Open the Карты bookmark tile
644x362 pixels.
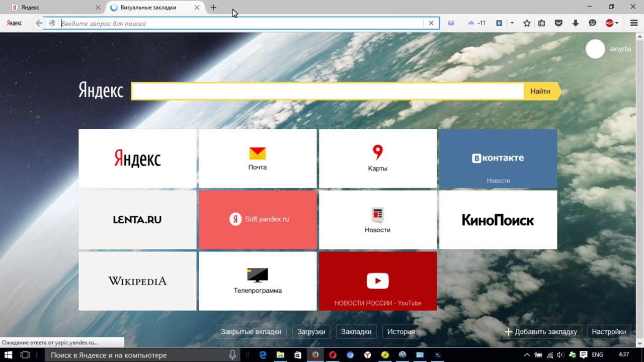pos(378,158)
